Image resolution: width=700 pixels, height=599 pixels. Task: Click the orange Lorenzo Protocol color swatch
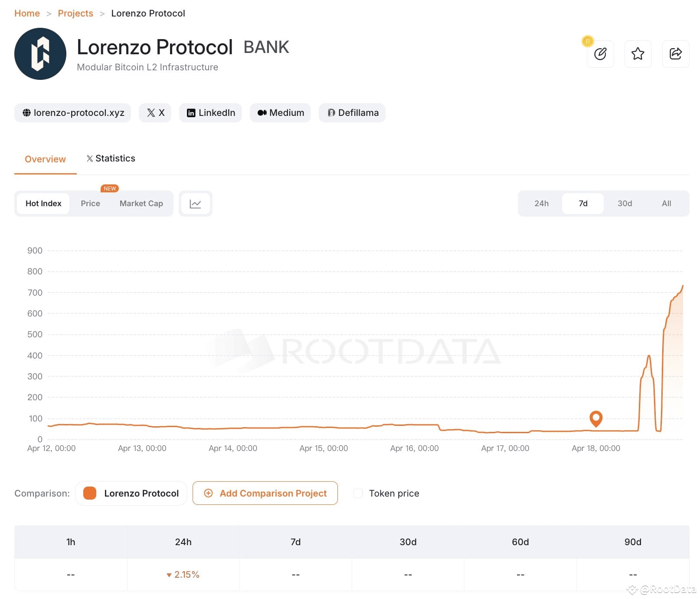(88, 493)
